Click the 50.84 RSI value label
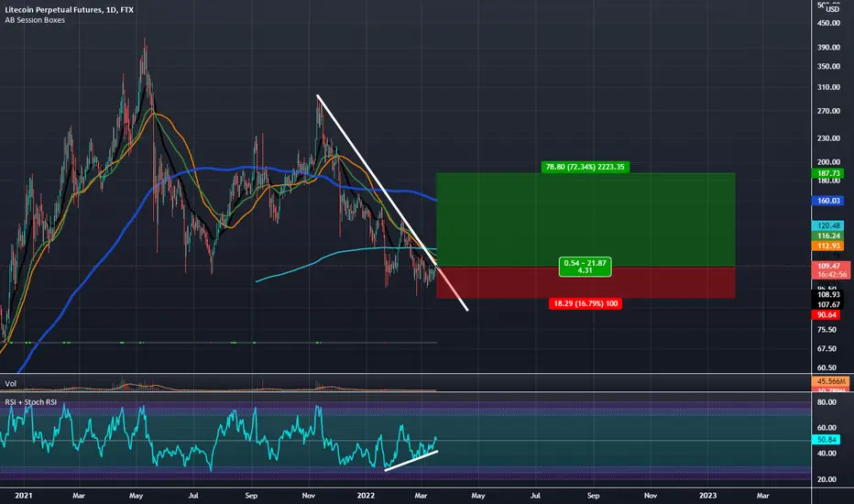This screenshot has height=504, width=854. point(827,440)
